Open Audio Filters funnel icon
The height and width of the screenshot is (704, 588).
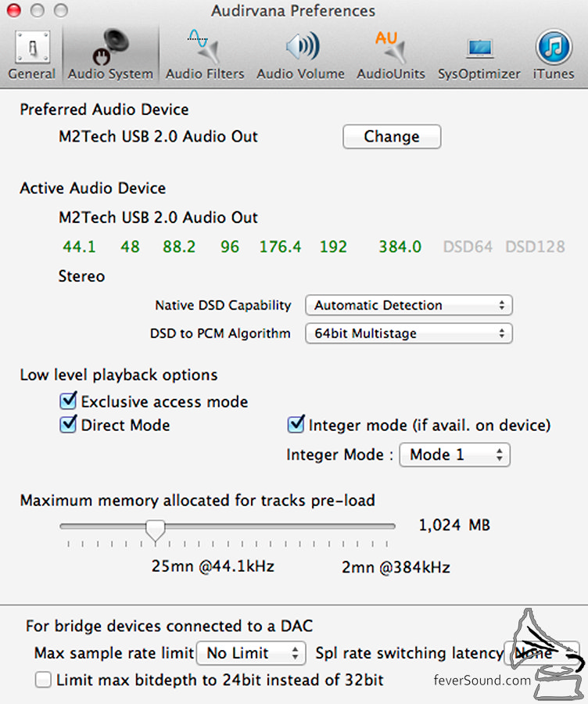click(204, 47)
